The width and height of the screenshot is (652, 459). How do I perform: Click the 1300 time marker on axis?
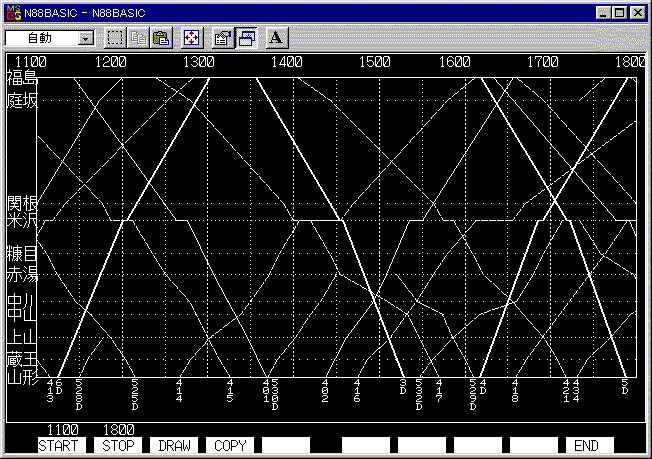[198, 62]
